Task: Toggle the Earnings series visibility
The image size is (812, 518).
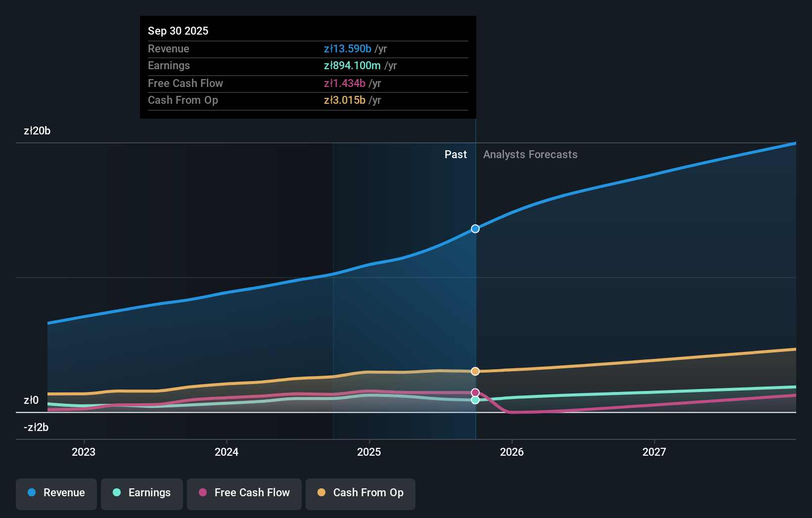Action: pos(142,493)
